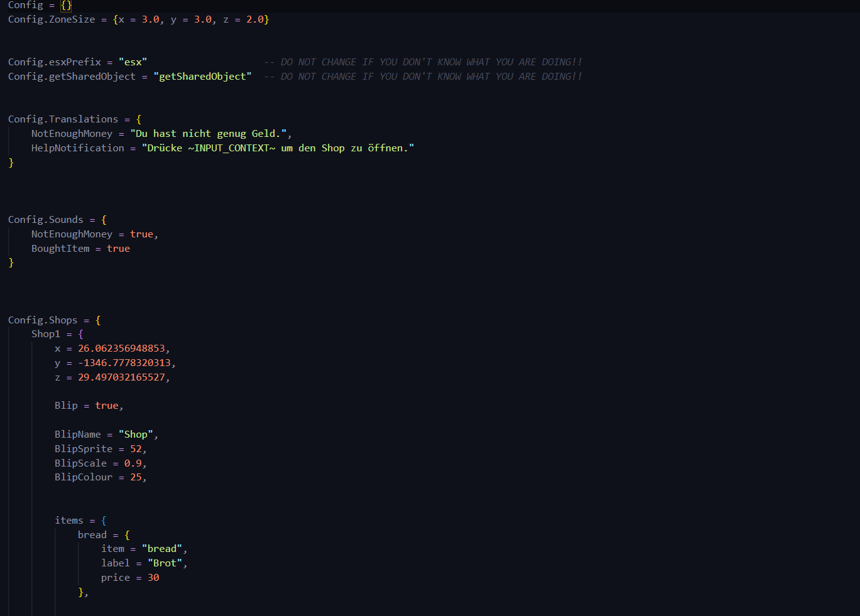Viewport: 860px width, 616px height.
Task: Click the BlipName "Shop" string
Action: coord(136,435)
